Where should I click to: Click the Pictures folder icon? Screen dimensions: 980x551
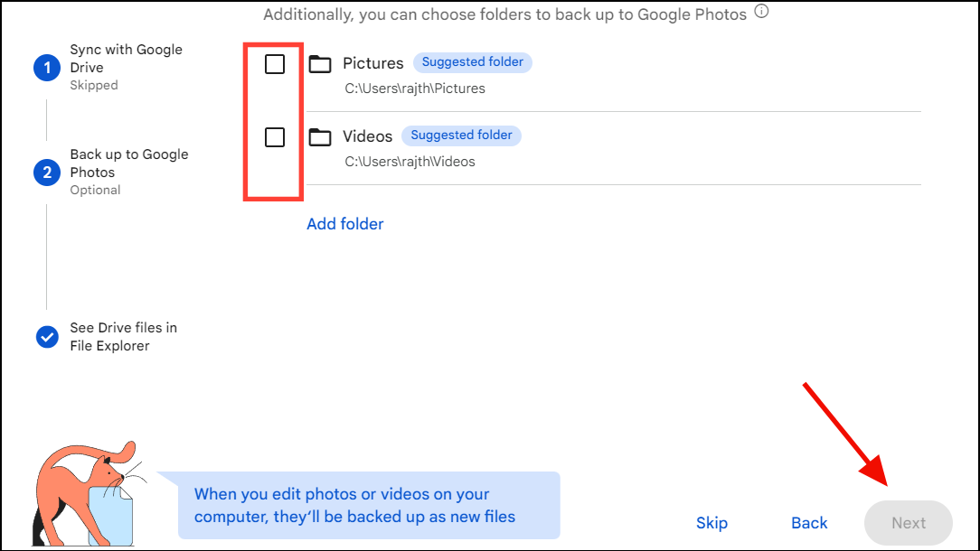pos(320,62)
